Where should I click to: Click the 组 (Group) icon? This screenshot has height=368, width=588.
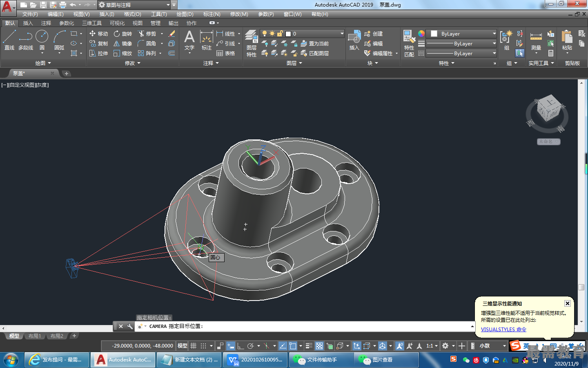(506, 40)
